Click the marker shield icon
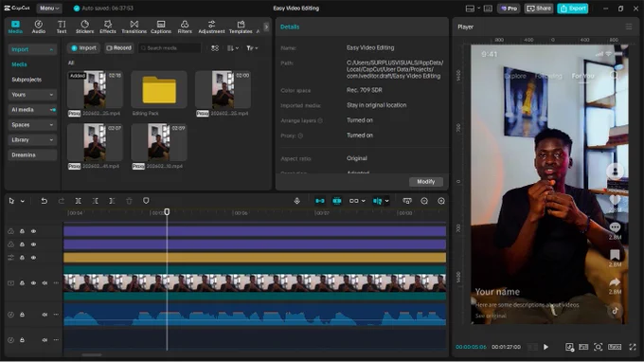Image resolution: width=644 pixels, height=362 pixels. [x=146, y=201]
